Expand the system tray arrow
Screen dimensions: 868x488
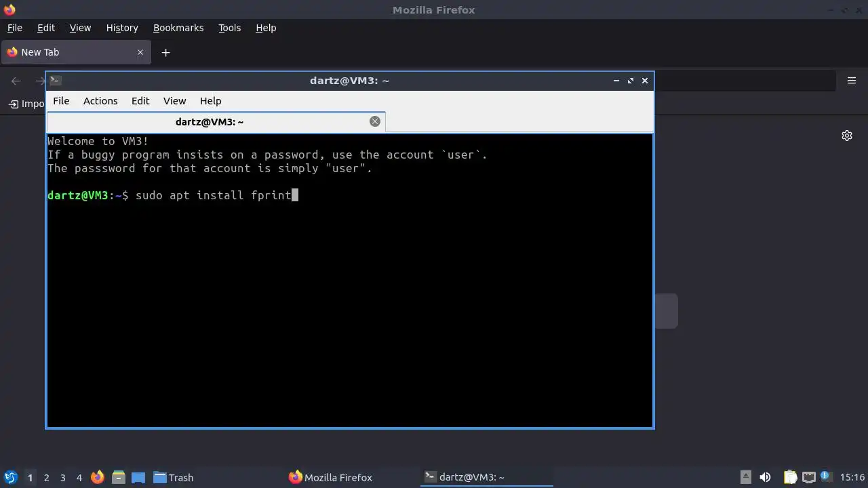pyautogui.click(x=745, y=477)
